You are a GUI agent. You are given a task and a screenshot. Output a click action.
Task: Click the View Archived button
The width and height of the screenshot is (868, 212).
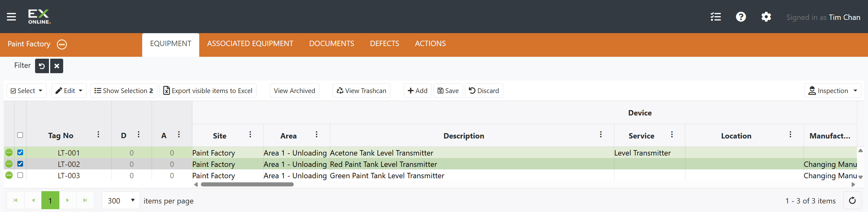pos(294,91)
